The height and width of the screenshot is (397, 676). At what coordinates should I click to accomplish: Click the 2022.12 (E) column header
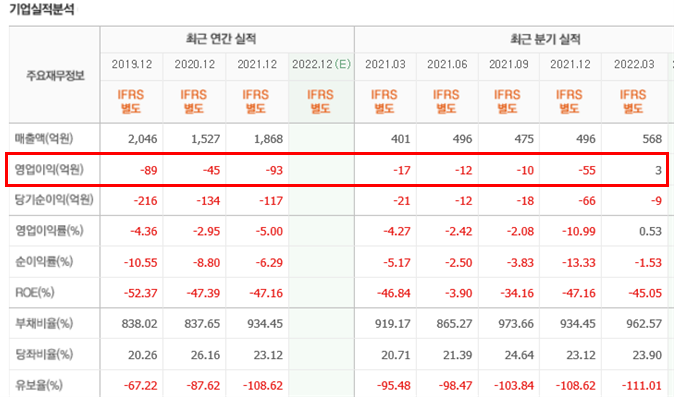click(x=322, y=65)
